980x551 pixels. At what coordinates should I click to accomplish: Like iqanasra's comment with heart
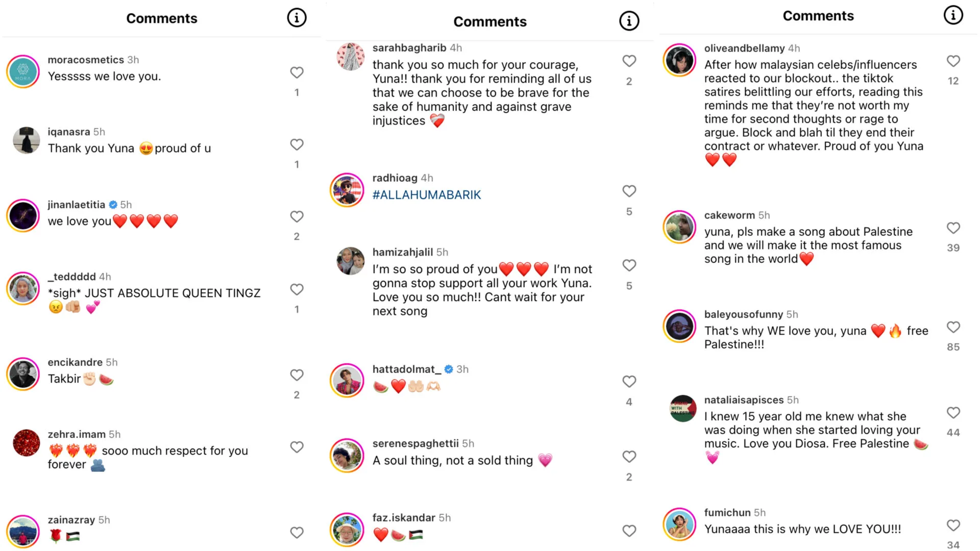tap(297, 144)
